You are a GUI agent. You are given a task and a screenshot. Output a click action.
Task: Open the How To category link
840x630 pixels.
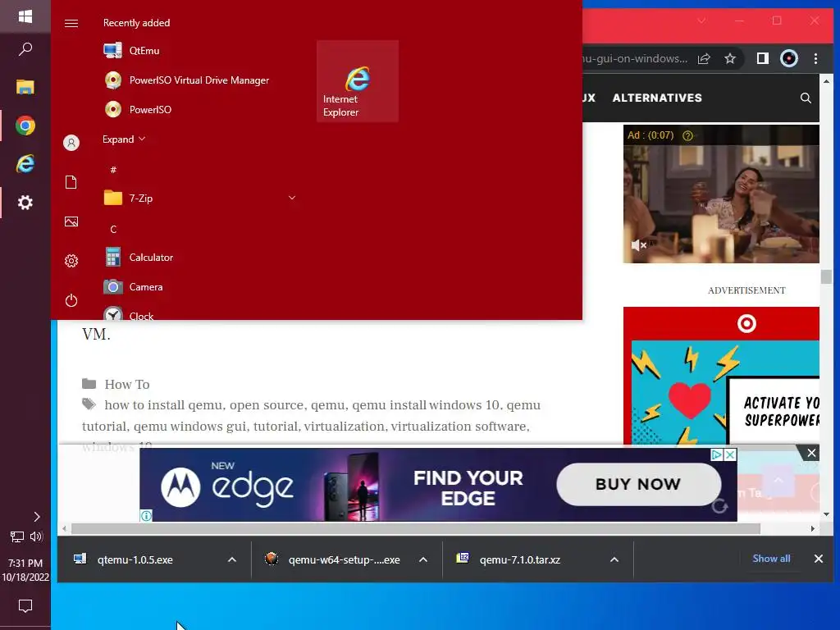pos(127,384)
